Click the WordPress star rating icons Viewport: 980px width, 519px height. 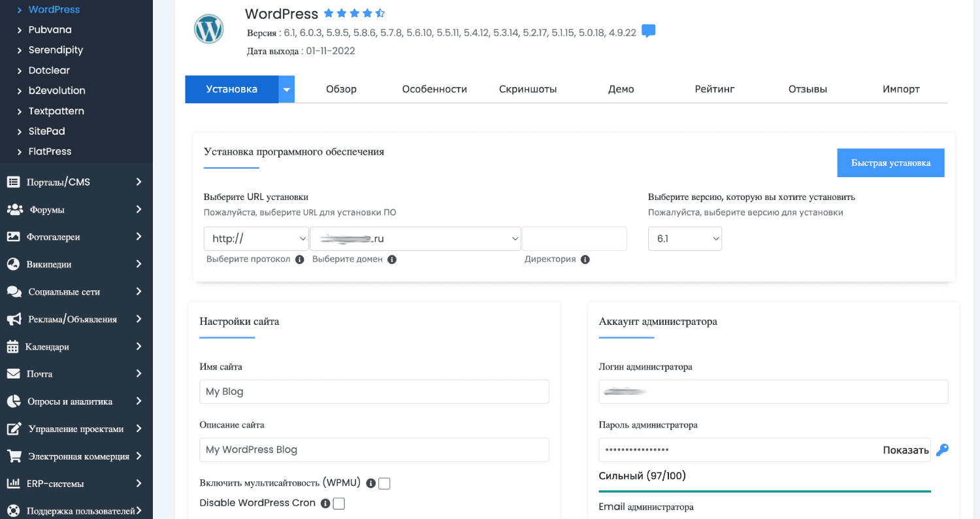pos(354,13)
